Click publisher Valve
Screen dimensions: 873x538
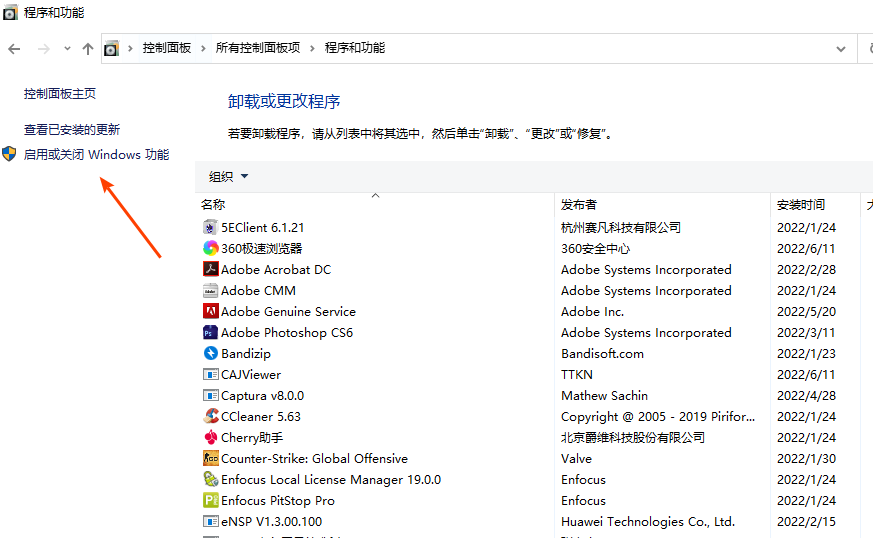(576, 458)
